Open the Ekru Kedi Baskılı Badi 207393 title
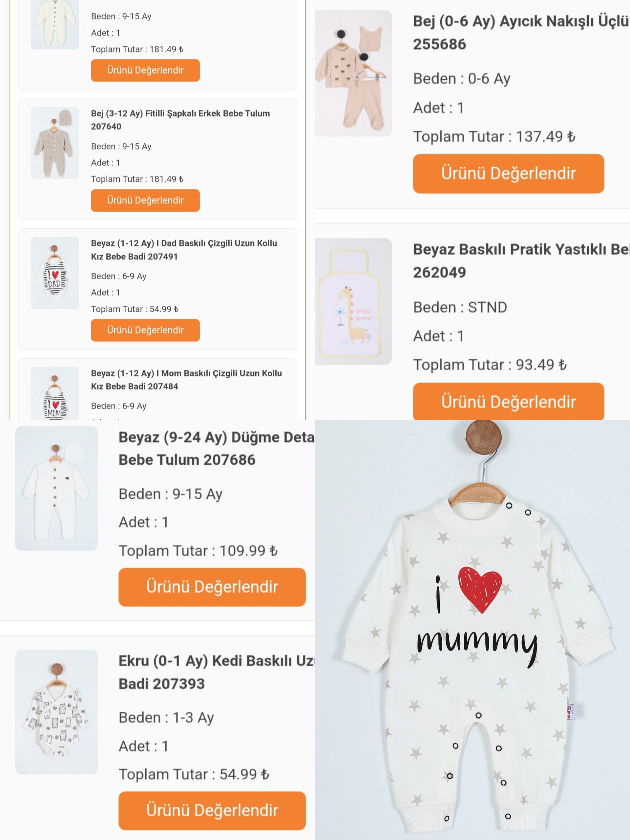The width and height of the screenshot is (630, 840). click(x=217, y=672)
